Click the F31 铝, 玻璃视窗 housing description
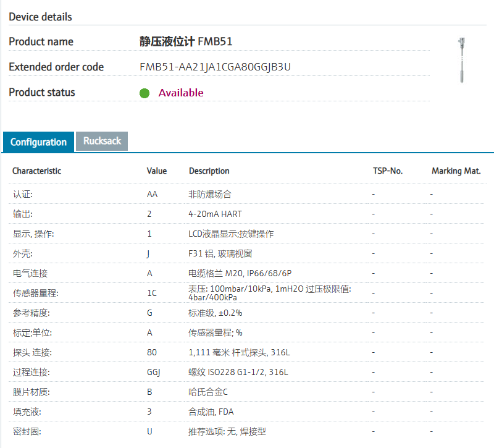Viewport: 494px width, 448px height. click(220, 253)
